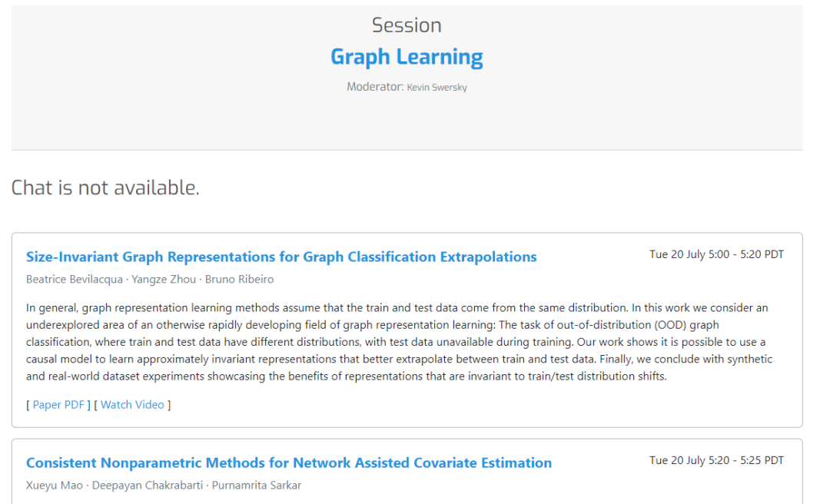Open the Paper PDF link

pyautogui.click(x=58, y=405)
